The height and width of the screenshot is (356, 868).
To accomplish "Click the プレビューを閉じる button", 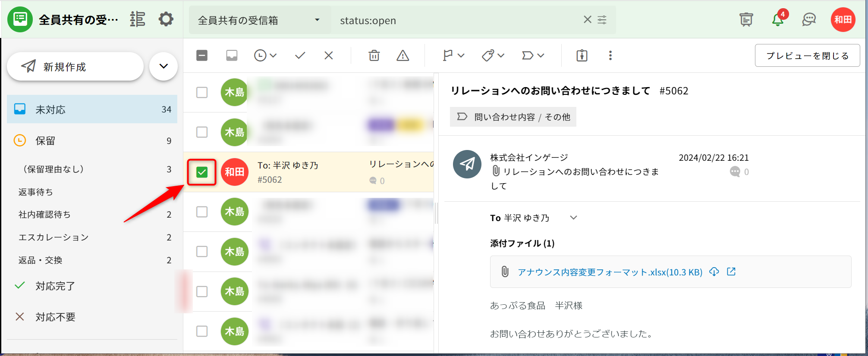I will tap(807, 56).
